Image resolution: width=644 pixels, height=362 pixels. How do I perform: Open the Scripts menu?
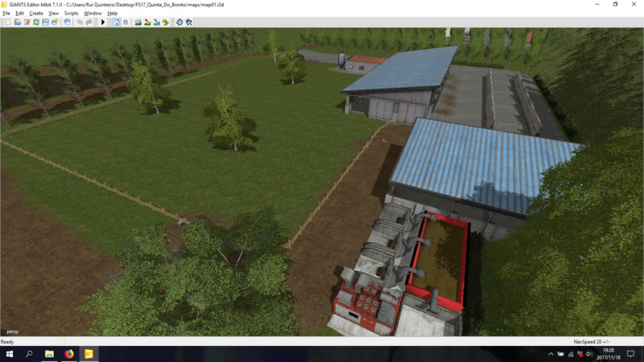click(x=72, y=14)
